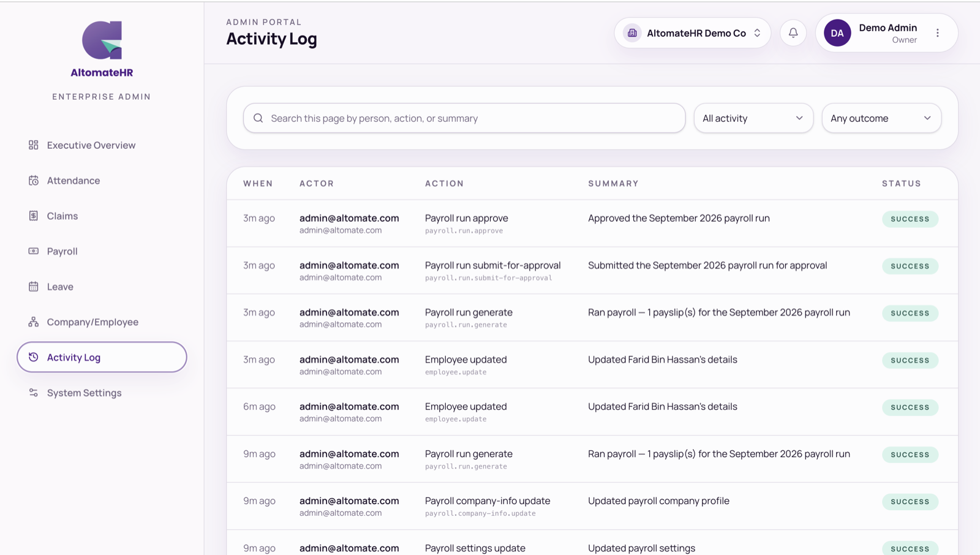Click the Claims receipt icon
This screenshot has height=555, width=980.
point(34,216)
